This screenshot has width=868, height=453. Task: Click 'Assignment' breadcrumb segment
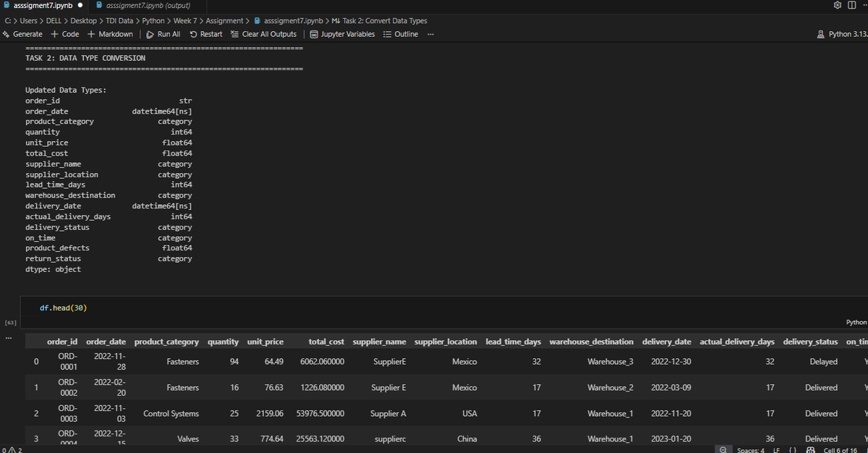pos(224,20)
